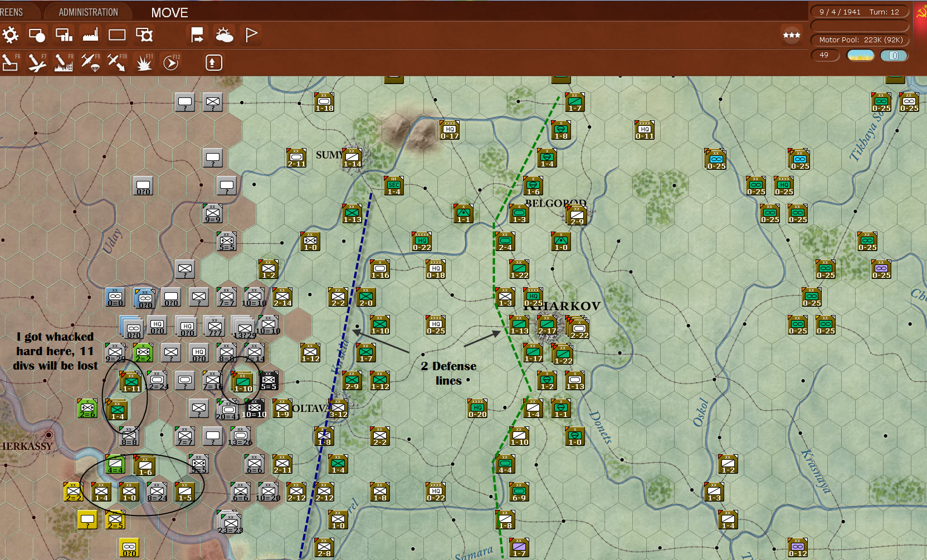The width and height of the screenshot is (927, 560).
Task: Select the 1-17 unit south of Kharkov
Action: [x=533, y=353]
